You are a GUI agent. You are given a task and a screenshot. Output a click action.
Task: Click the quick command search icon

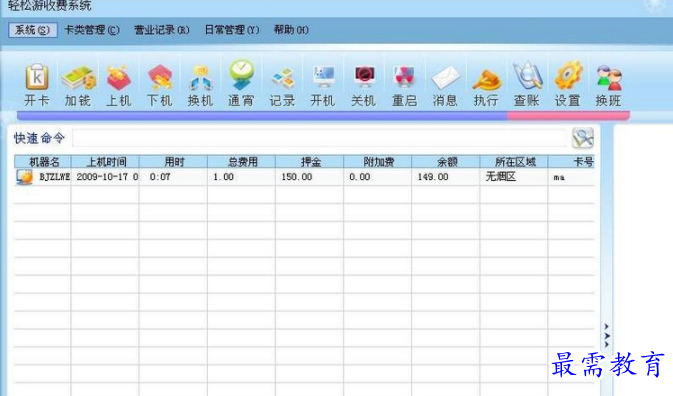click(582, 138)
